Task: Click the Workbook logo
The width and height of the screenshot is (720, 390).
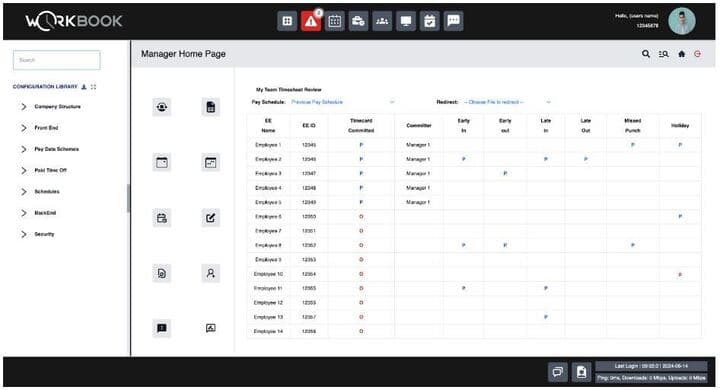Action: [74, 21]
